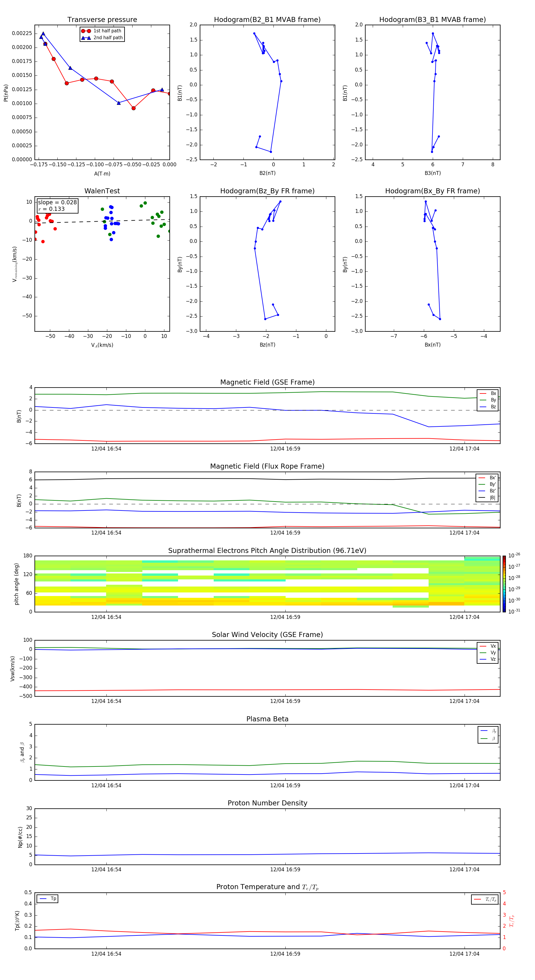This screenshot has width=535, height=980.
Task: Click the 'slope = 0.028' annotation
Action: coord(57,203)
